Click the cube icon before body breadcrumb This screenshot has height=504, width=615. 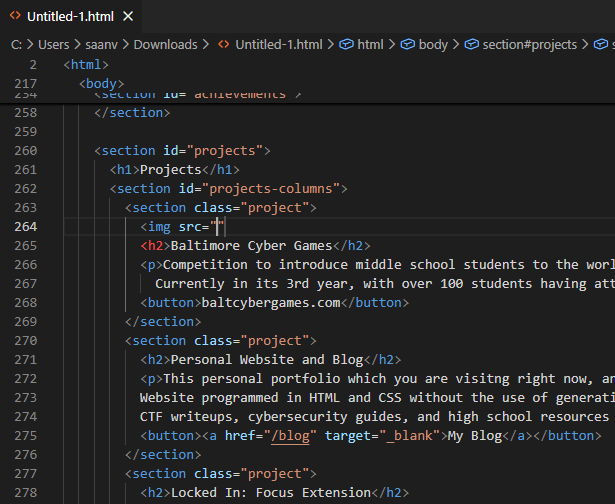coord(408,44)
